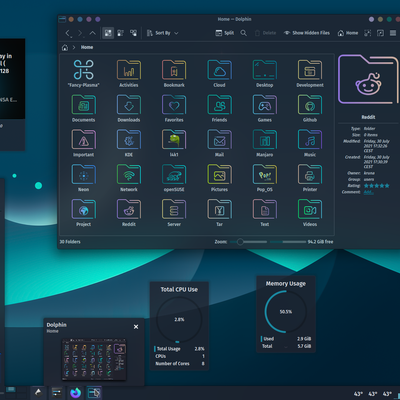
Task: Click the Home toolbar button
Action: [348, 33]
